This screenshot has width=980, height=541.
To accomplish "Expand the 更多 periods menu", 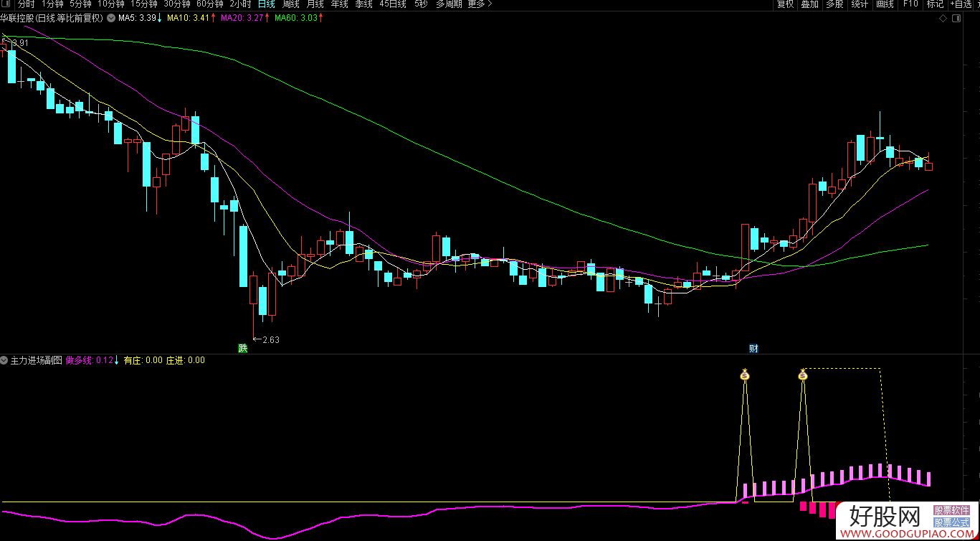I will 480,4.
